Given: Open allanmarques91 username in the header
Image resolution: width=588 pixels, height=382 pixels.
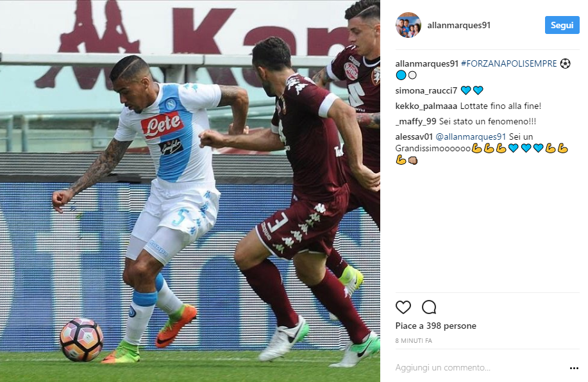Looking at the screenshot, I should tap(458, 25).
